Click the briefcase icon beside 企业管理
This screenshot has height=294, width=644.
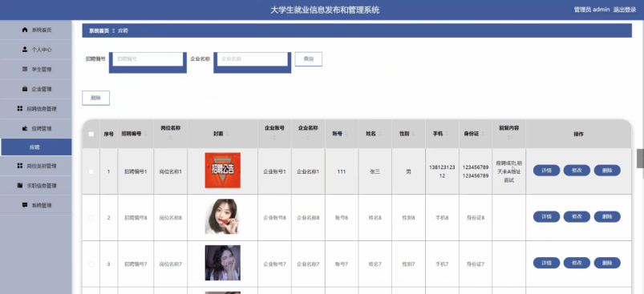coord(25,89)
